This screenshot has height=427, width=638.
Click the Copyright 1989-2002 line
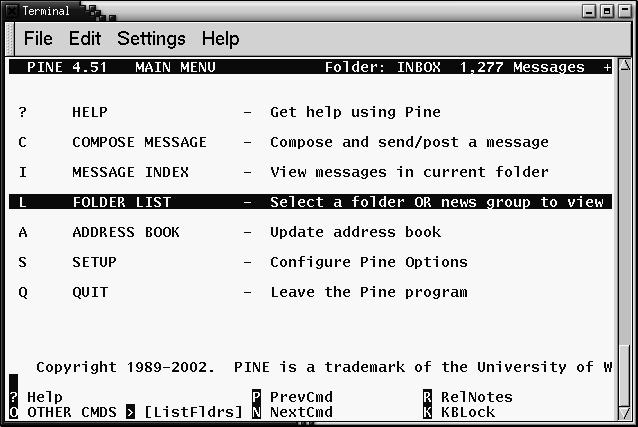coord(324,367)
